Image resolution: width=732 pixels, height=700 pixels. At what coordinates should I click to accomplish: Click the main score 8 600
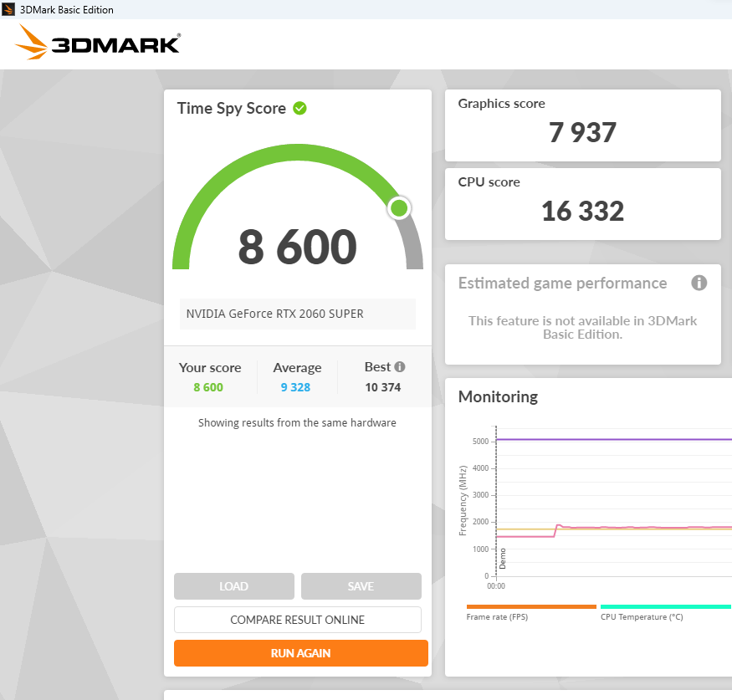point(297,247)
